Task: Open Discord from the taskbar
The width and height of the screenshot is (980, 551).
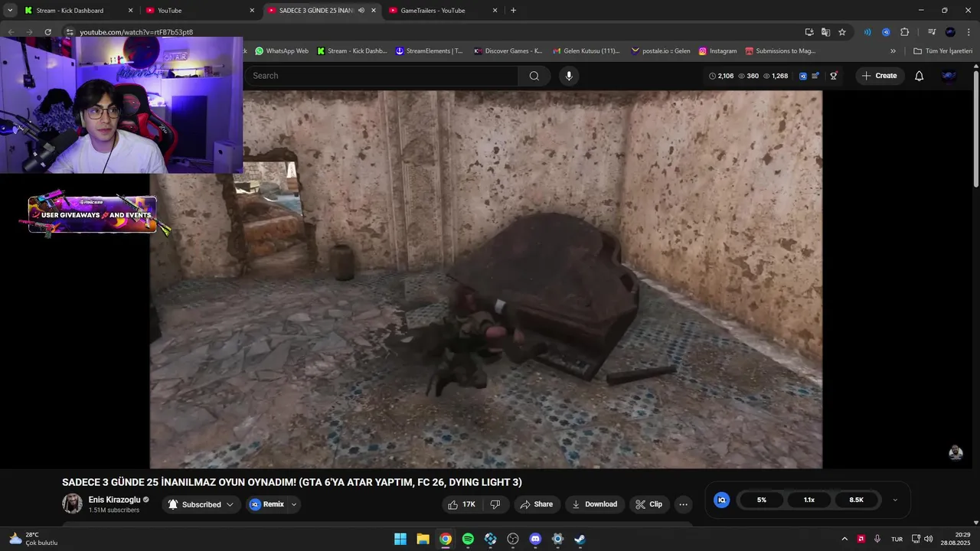Action: tap(535, 539)
